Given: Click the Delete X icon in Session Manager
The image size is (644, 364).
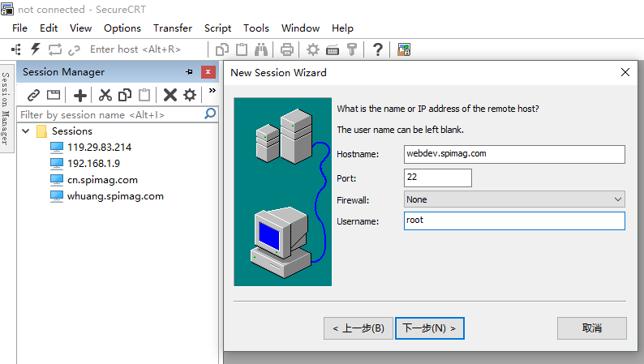Looking at the screenshot, I should tap(170, 95).
